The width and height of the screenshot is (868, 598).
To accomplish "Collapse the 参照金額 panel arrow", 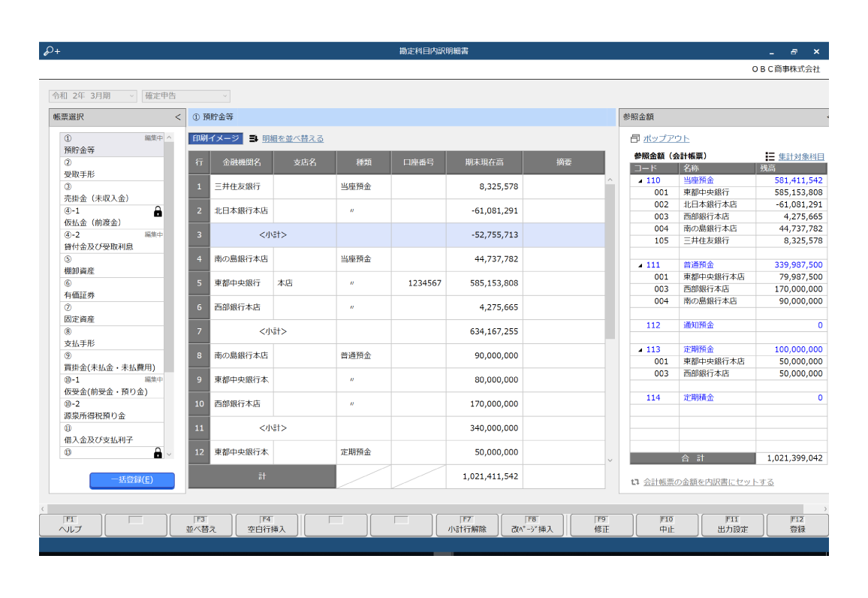I will [x=827, y=117].
